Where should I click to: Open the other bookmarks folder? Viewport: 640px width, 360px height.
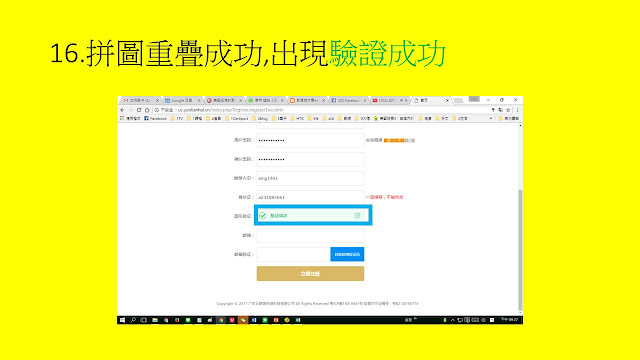pyautogui.click(x=509, y=118)
